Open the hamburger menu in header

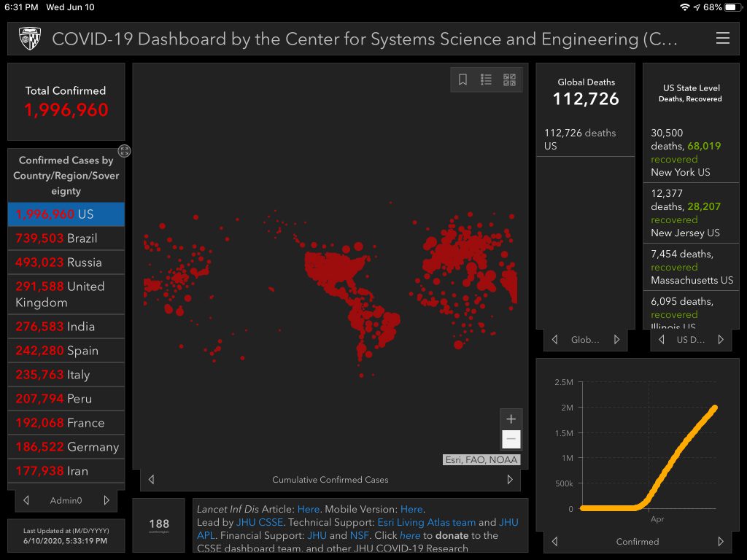(722, 39)
